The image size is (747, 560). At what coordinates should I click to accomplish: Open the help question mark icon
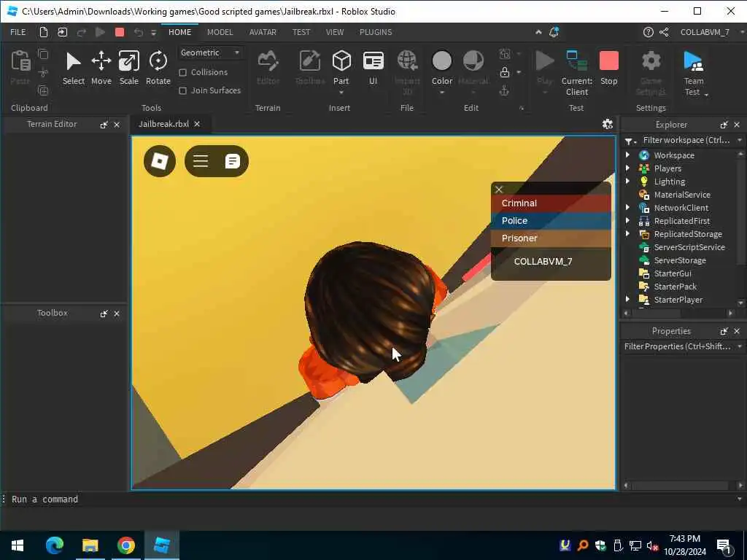coord(648,32)
